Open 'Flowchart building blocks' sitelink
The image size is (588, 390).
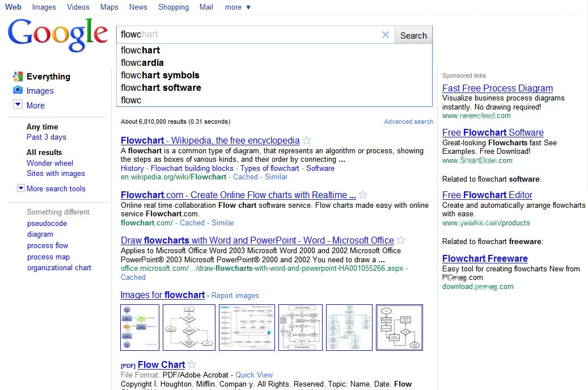[192, 168]
